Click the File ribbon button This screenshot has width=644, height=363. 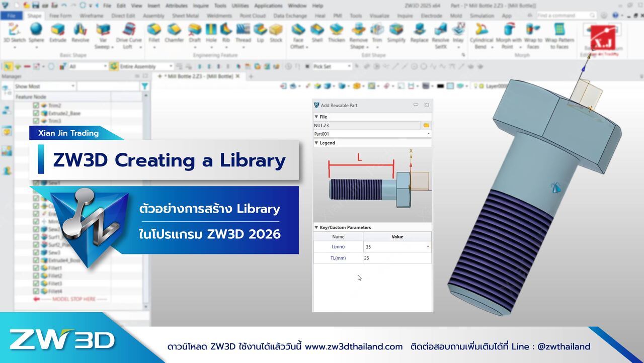(11, 16)
